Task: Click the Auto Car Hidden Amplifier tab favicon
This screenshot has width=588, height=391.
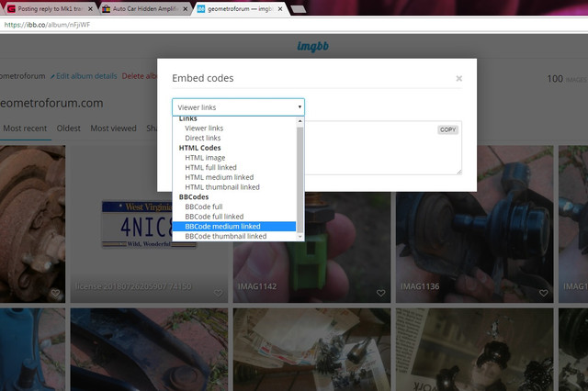Action: click(x=107, y=8)
